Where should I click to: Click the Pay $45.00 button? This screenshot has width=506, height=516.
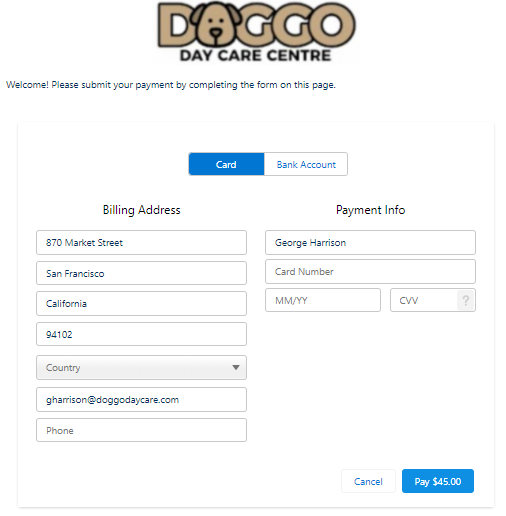[437, 481]
